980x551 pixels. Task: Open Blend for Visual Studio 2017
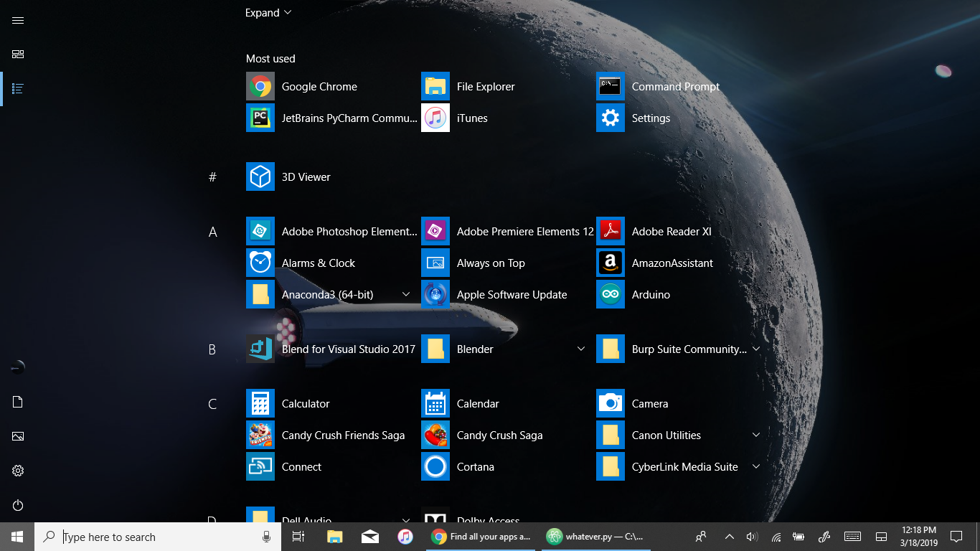point(331,349)
